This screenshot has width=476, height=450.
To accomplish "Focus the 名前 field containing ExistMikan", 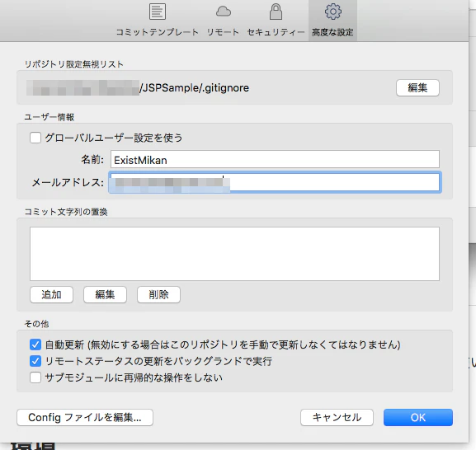I will tap(275, 159).
